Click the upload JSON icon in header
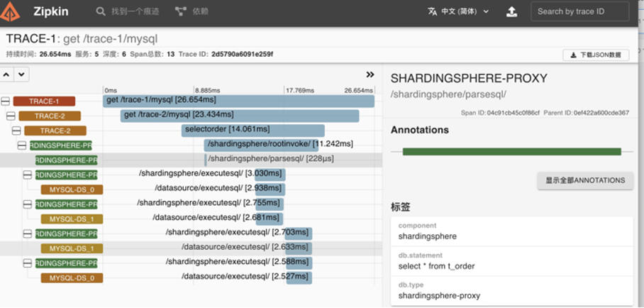Screen dimensions: 644x308 coord(511,12)
